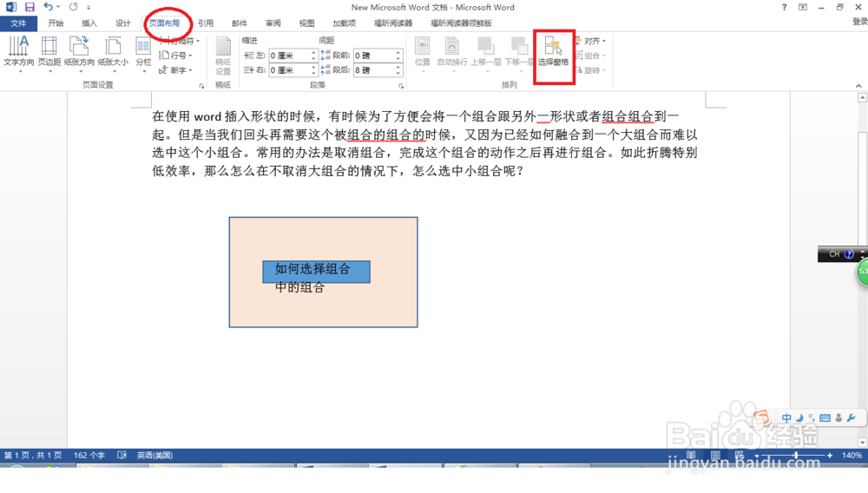
Task: Switch to the 设计 (Design) tab
Action: (x=123, y=23)
